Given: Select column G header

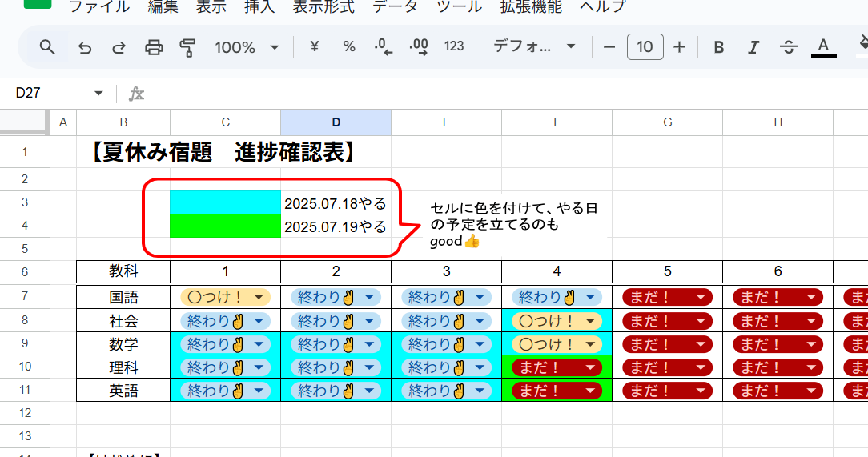Looking at the screenshot, I should (x=667, y=122).
